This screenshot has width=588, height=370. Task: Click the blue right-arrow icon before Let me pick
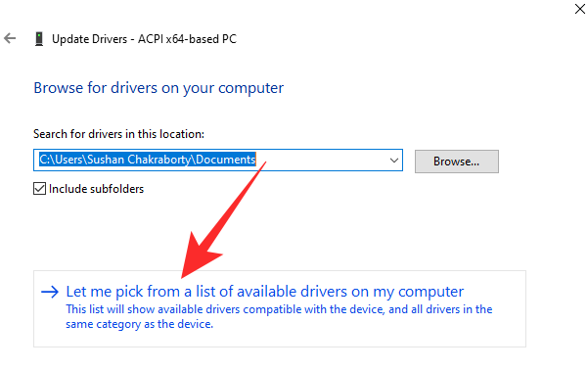50,292
